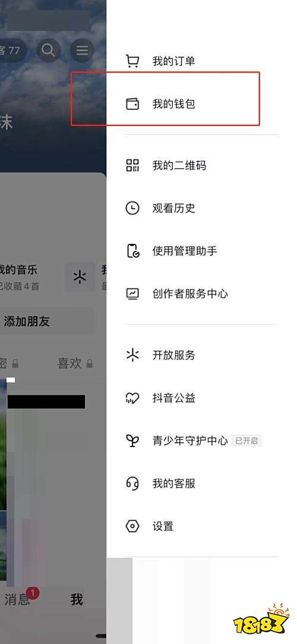The height and width of the screenshot is (644, 297).
Task: Tap the sprout icon for 青少年守护中心
Action: click(132, 441)
